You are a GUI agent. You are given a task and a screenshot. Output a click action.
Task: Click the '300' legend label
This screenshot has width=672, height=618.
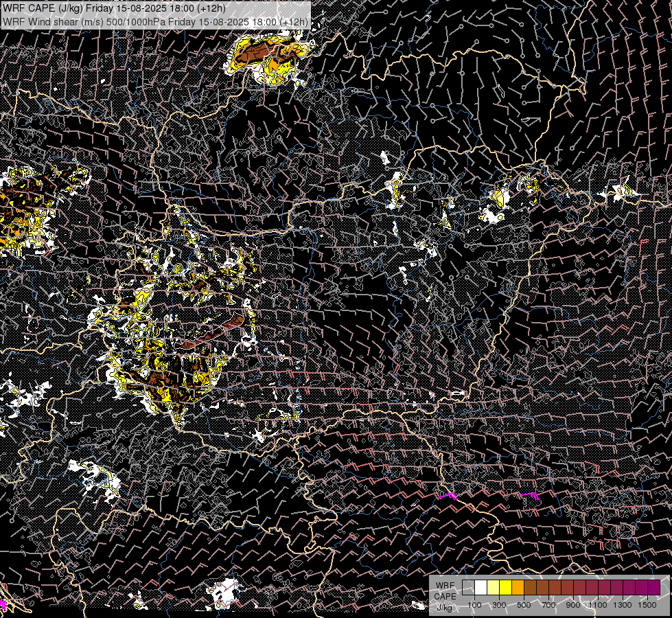pyautogui.click(x=499, y=605)
